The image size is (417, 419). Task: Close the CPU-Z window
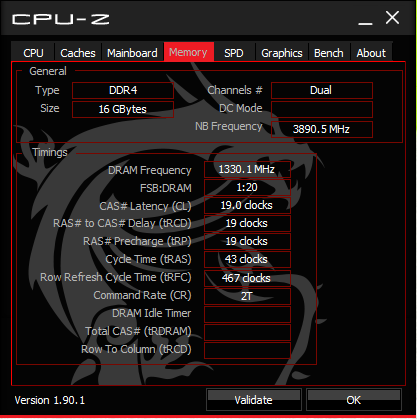pyautogui.click(x=392, y=18)
